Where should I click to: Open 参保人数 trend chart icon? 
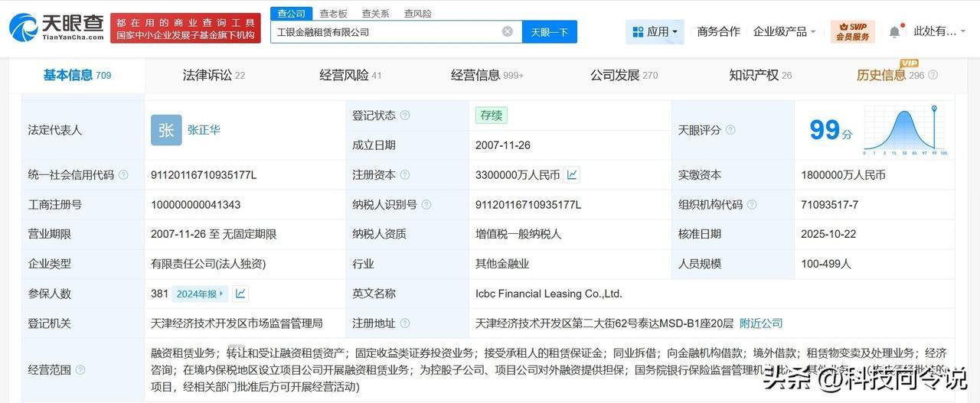click(240, 294)
